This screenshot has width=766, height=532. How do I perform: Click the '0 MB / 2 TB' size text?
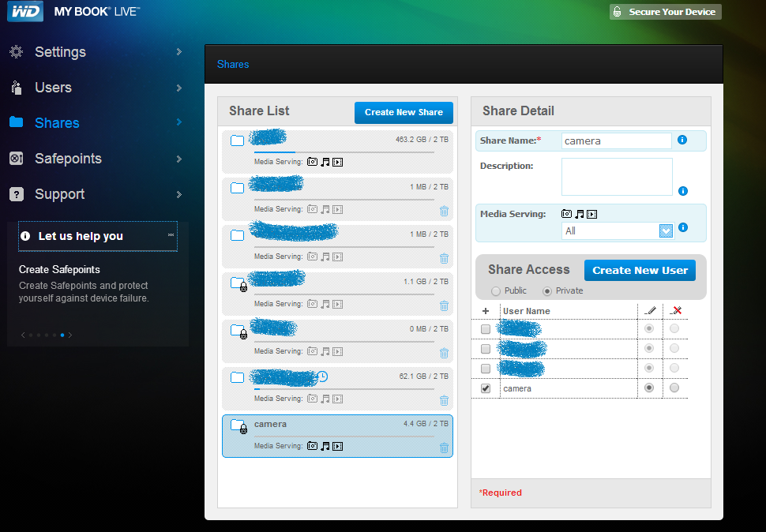tap(429, 329)
